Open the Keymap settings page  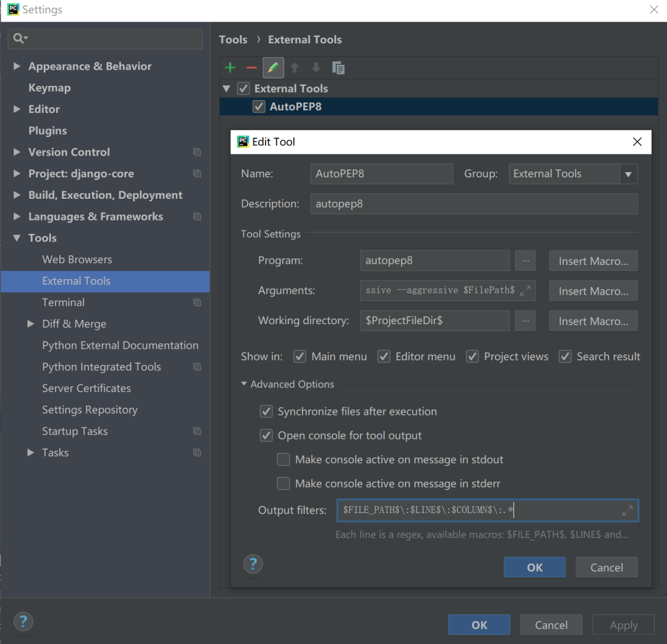[49, 88]
